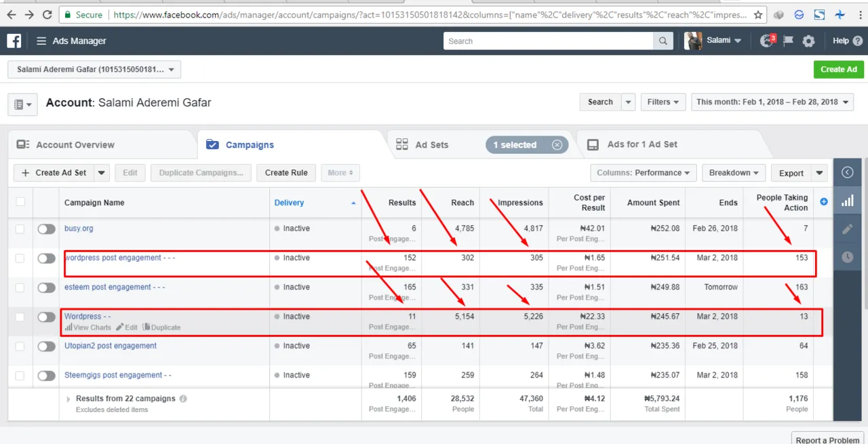
Task: Reload the page in the browser
Action: 47,14
